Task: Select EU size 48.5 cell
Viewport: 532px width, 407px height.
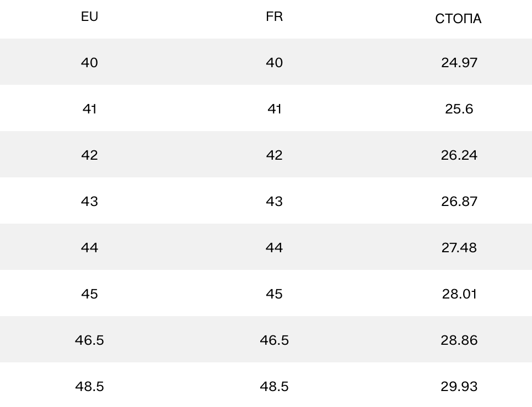Action: pyautogui.click(x=89, y=387)
